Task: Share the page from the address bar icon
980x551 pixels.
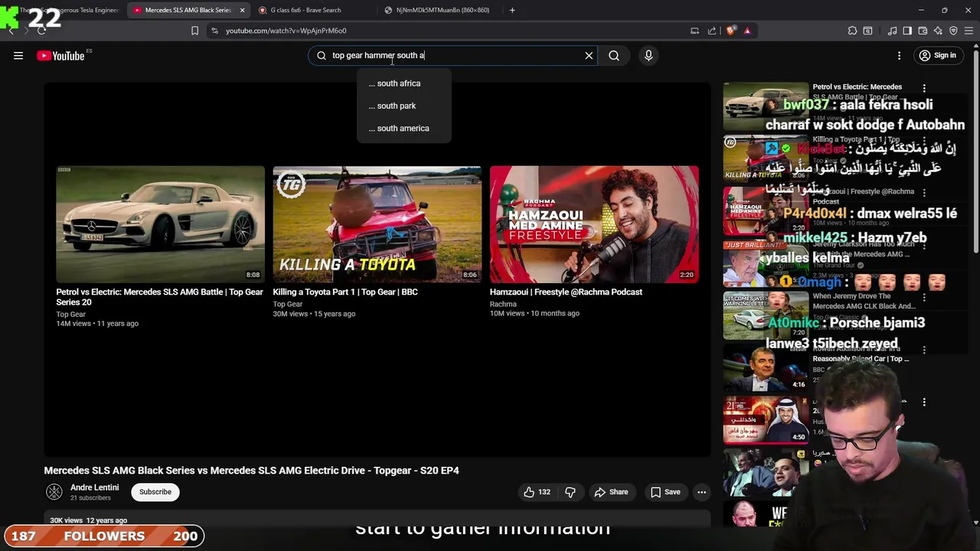Action: click(712, 31)
